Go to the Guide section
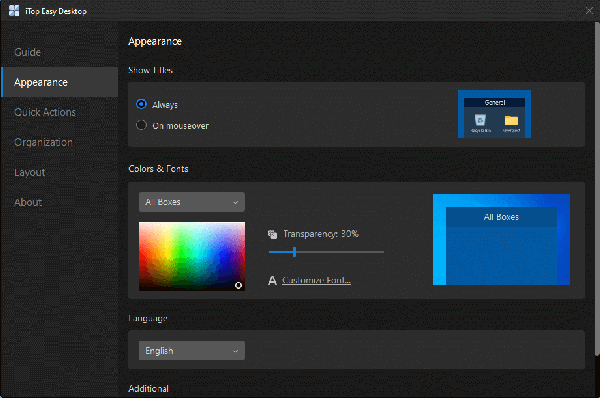The image size is (600, 398). pos(28,52)
